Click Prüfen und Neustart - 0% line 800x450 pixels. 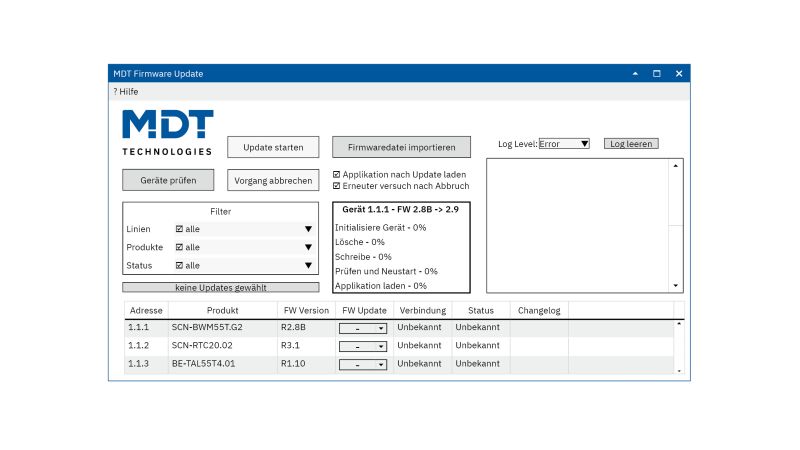[x=386, y=271]
